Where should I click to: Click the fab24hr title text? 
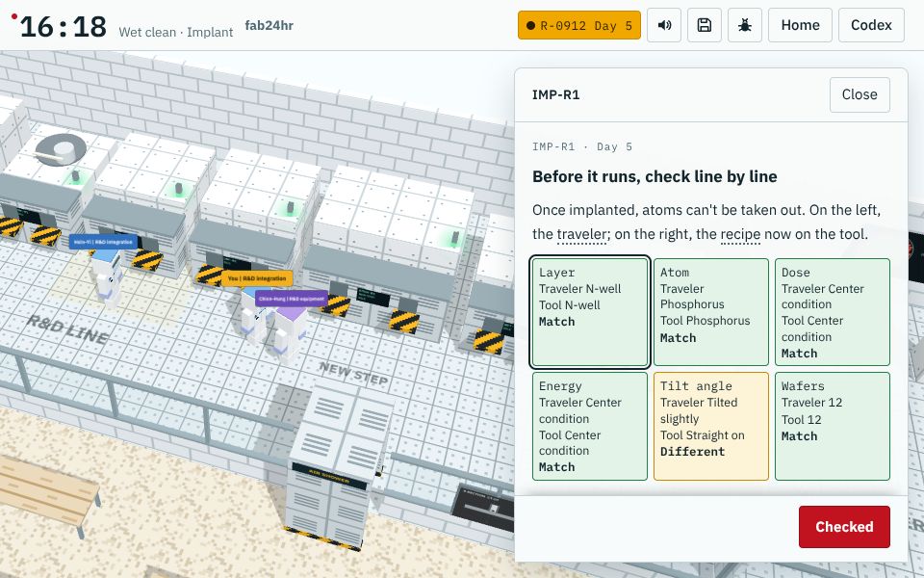269,25
